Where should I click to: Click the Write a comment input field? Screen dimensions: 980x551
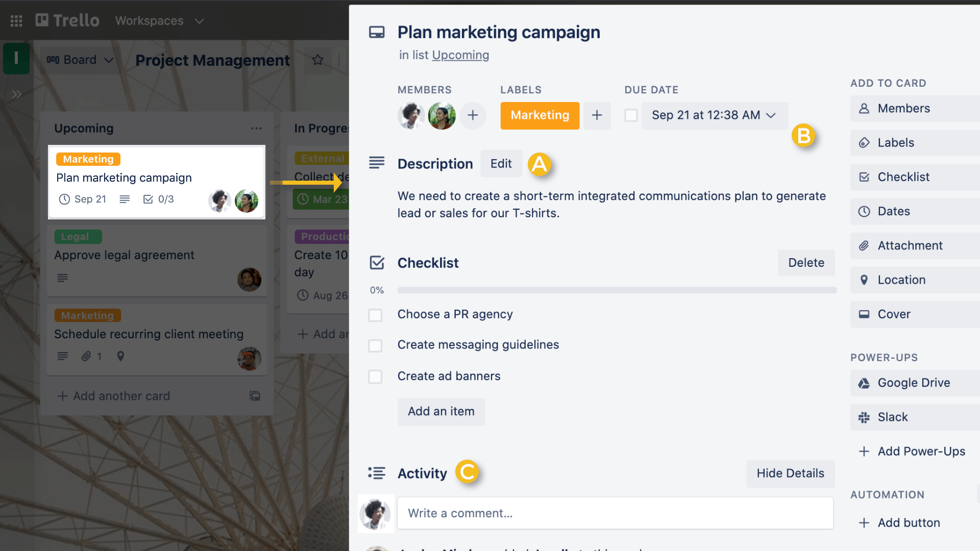(x=615, y=513)
